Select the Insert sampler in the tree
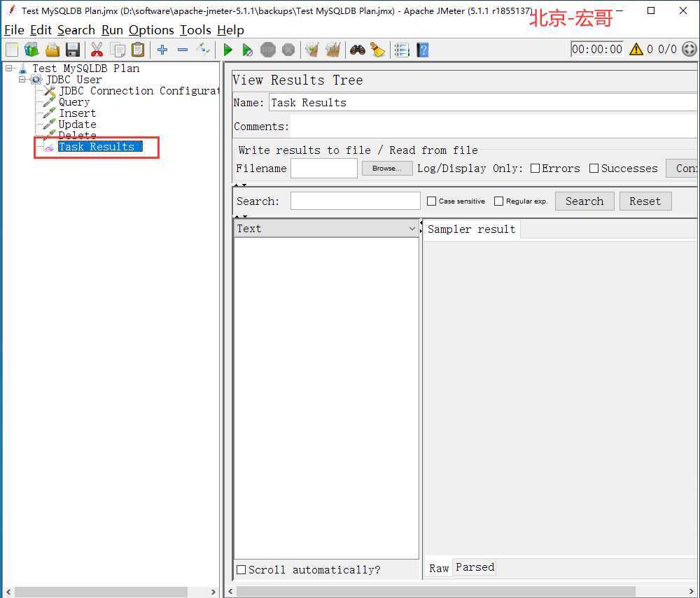Screen dimensions: 700x598 (x=77, y=113)
